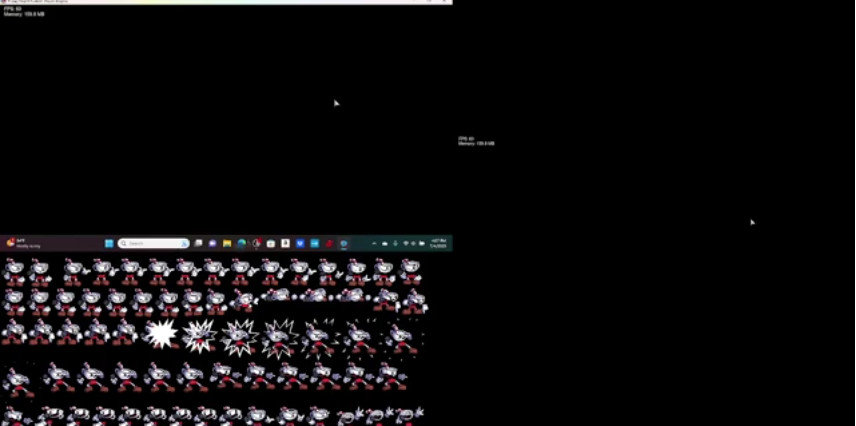856x426 pixels.
Task: Open the Wi-Fi network tray icon
Action: tap(406, 244)
